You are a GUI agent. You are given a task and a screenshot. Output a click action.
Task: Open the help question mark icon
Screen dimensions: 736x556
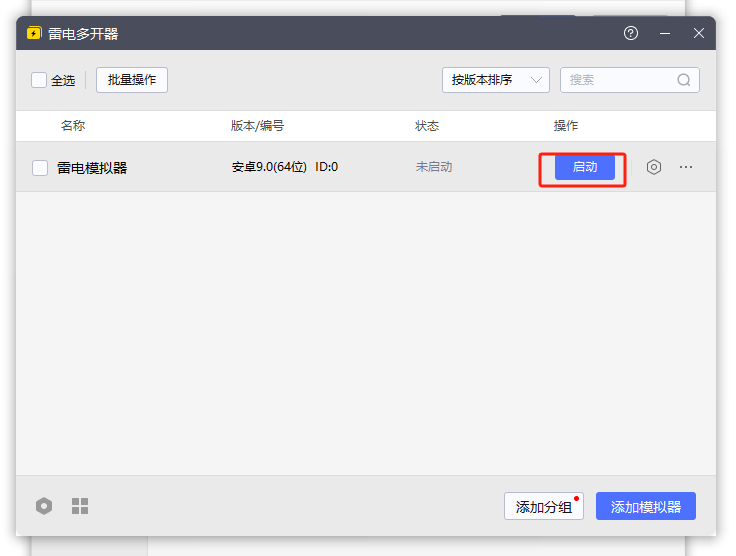coord(631,33)
